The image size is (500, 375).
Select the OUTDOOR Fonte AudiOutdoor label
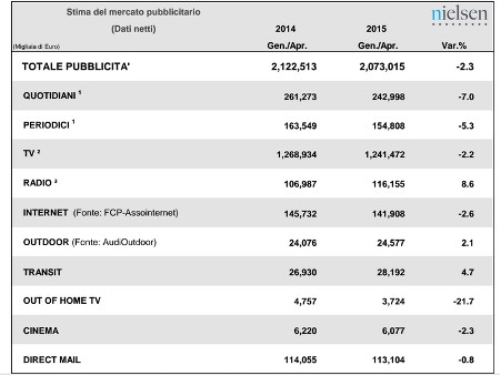(90, 242)
